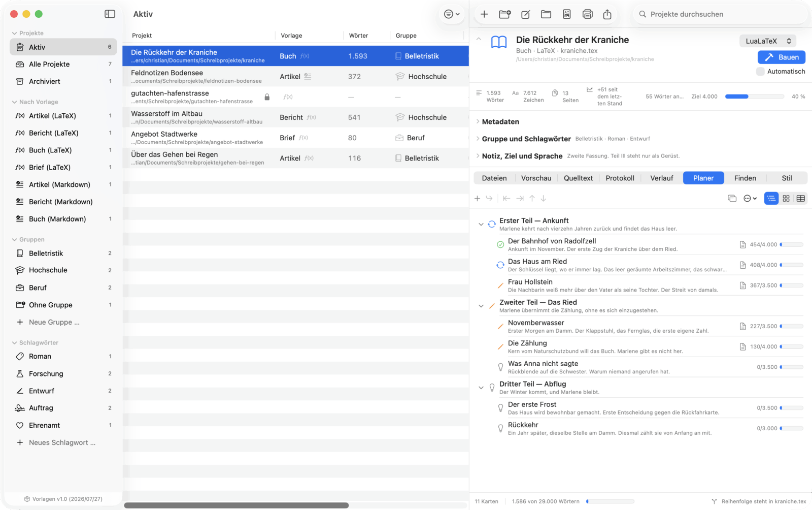Select Alle Projekte in the sidebar
Screen dimensions: 812x510
pyautogui.click(x=63, y=65)
